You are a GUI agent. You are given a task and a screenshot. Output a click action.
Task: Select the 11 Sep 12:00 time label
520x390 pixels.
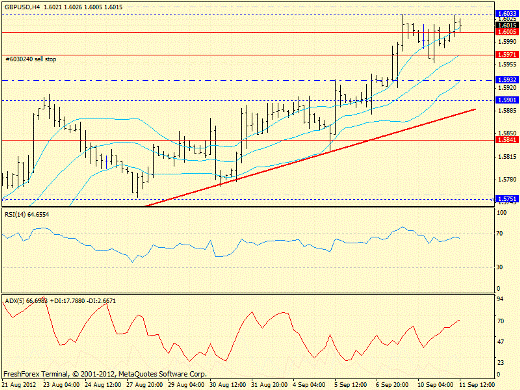(477, 385)
